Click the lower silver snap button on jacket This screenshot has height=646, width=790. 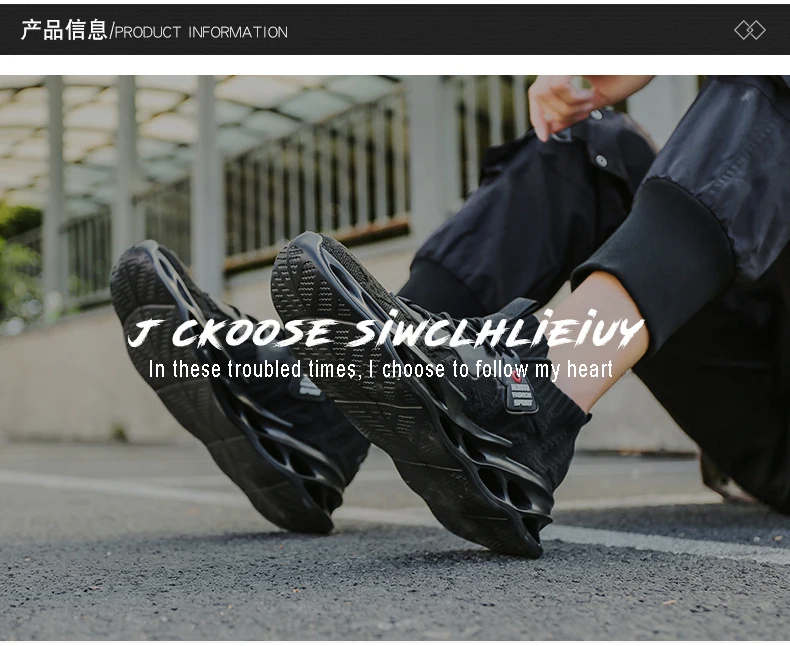(601, 160)
